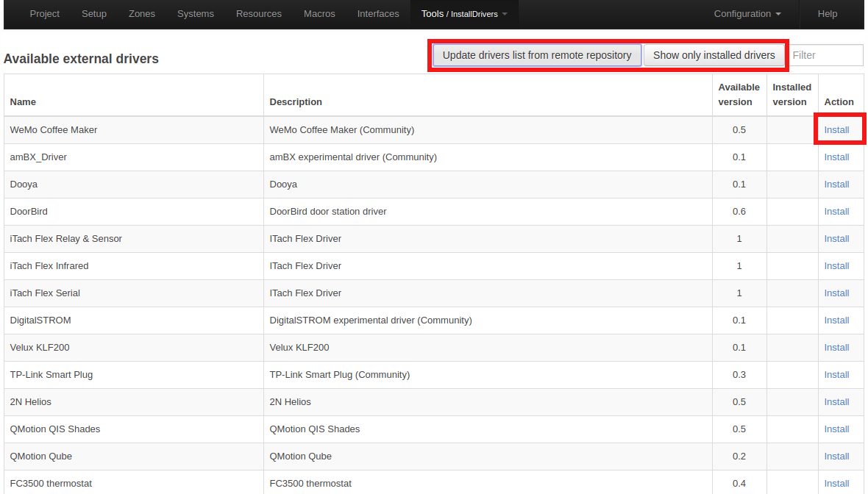Install the iTach Flex Serial driver
Viewport: 868px width, 494px height.
point(836,293)
